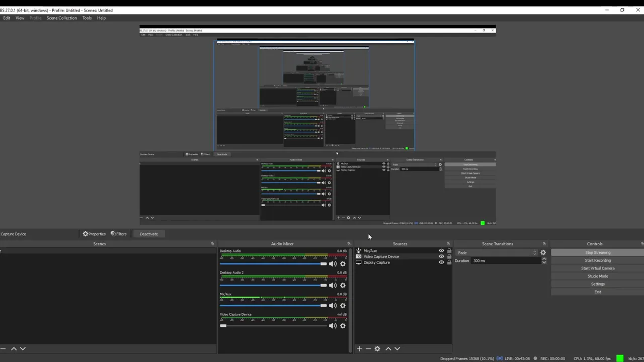Toggle Display Capture visibility eye

tap(441, 262)
